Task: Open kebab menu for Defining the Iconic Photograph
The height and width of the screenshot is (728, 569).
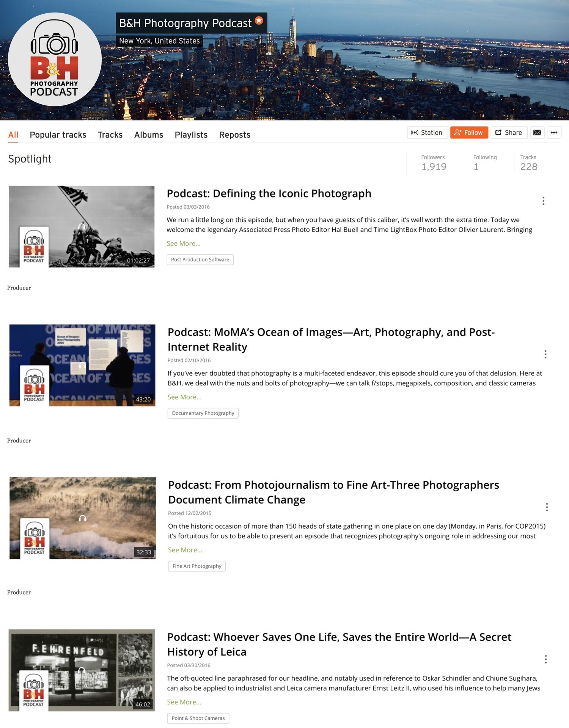Action: [543, 201]
